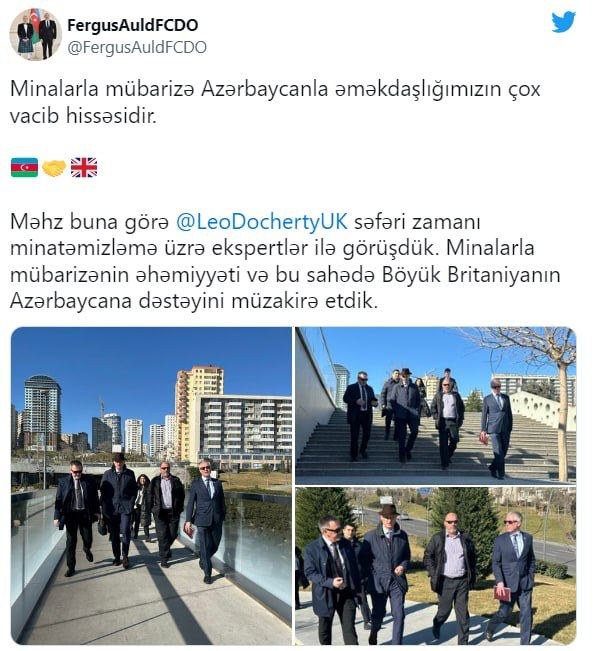Click the sentence starting 'Minalarla mübarizə Azərbaycanla'
The height and width of the screenshot is (651, 593).
(275, 102)
